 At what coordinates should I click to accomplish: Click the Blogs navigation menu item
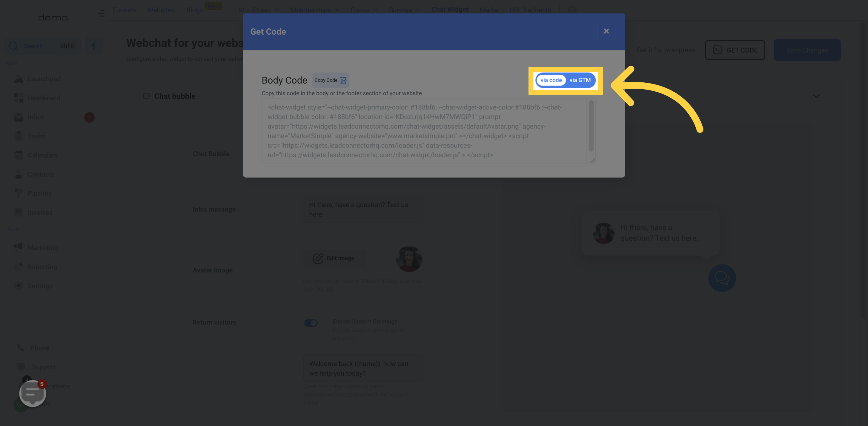194,10
